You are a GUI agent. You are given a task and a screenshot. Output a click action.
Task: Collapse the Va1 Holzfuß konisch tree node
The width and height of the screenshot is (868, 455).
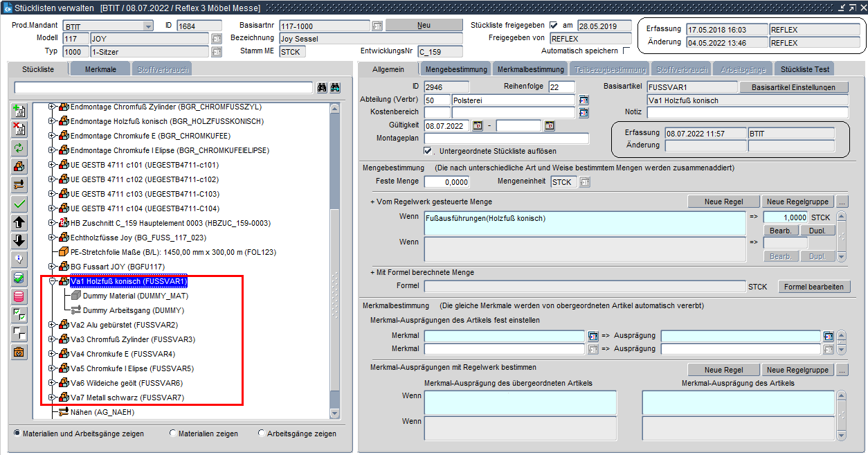[53, 282]
